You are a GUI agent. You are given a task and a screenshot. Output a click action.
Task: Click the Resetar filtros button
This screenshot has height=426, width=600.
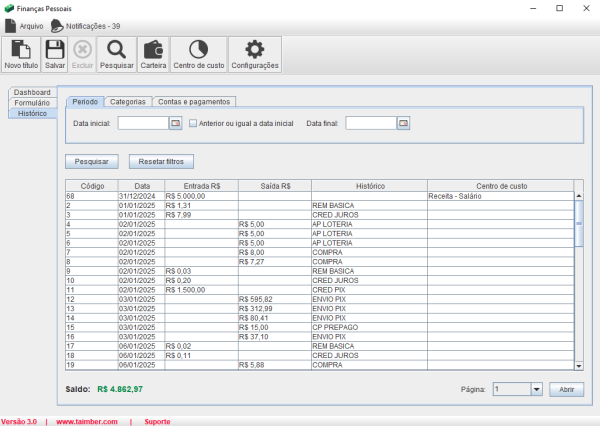point(161,162)
